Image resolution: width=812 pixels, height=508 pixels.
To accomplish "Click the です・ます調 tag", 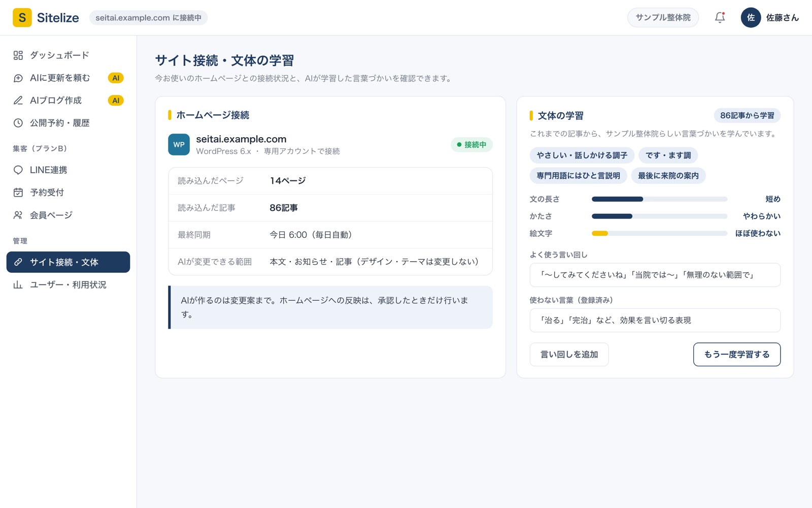I will point(668,155).
